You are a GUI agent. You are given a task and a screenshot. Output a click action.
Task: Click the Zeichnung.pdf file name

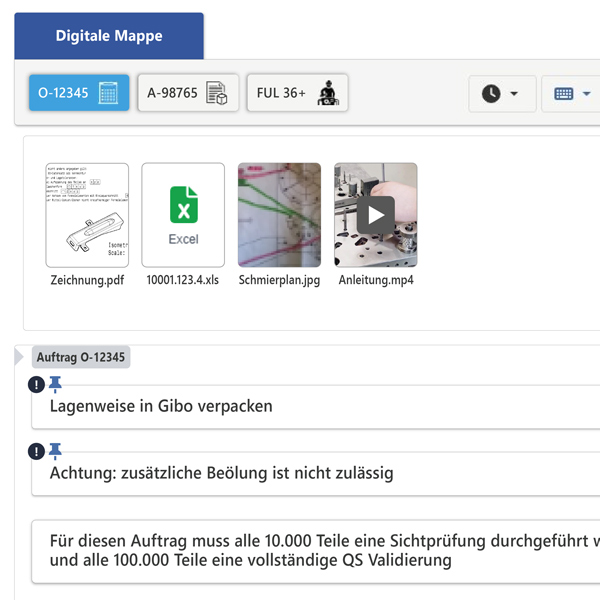click(87, 280)
